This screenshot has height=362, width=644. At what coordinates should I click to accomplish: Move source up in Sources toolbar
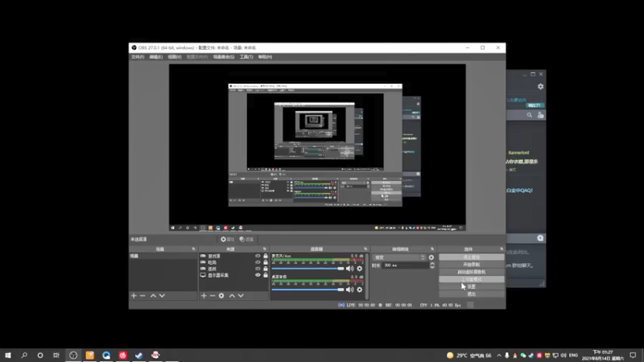coord(232,295)
